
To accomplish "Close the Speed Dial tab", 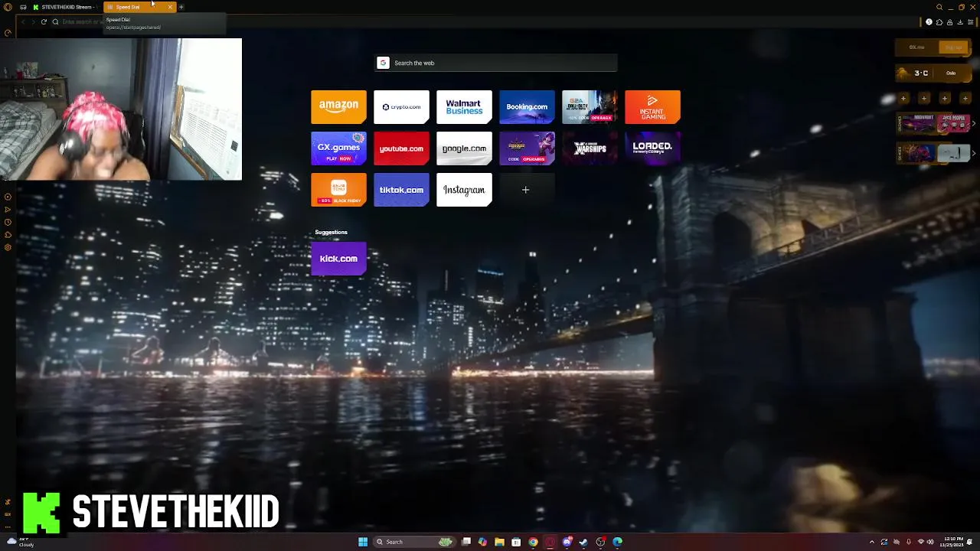I will click(170, 7).
